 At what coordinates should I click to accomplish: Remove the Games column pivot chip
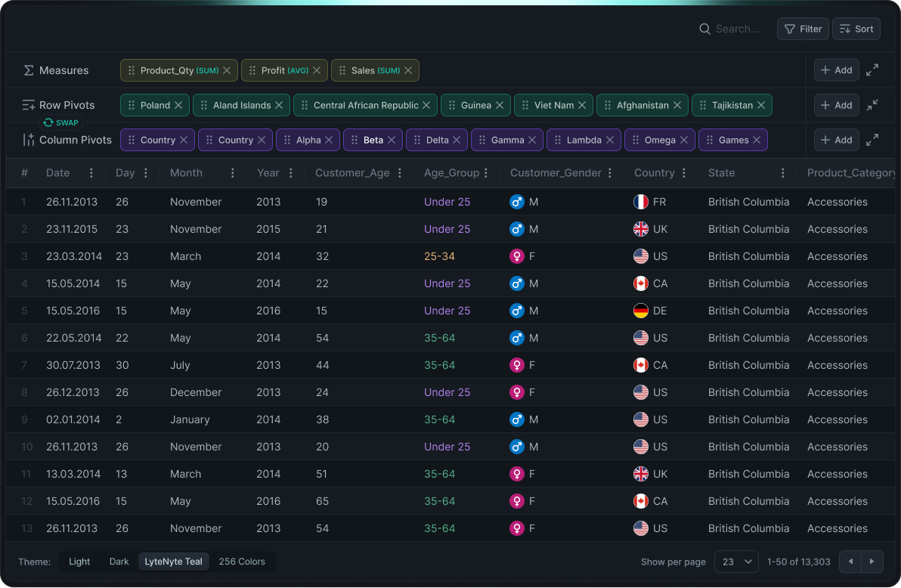point(757,140)
